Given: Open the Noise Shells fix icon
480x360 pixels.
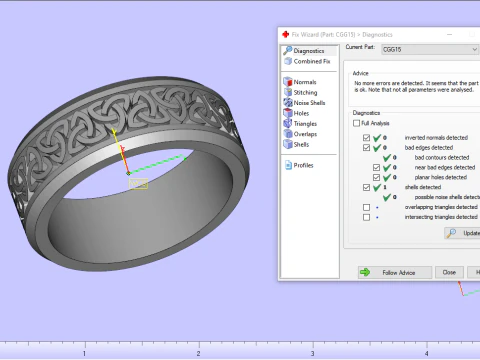Looking at the screenshot, I should tap(288, 103).
